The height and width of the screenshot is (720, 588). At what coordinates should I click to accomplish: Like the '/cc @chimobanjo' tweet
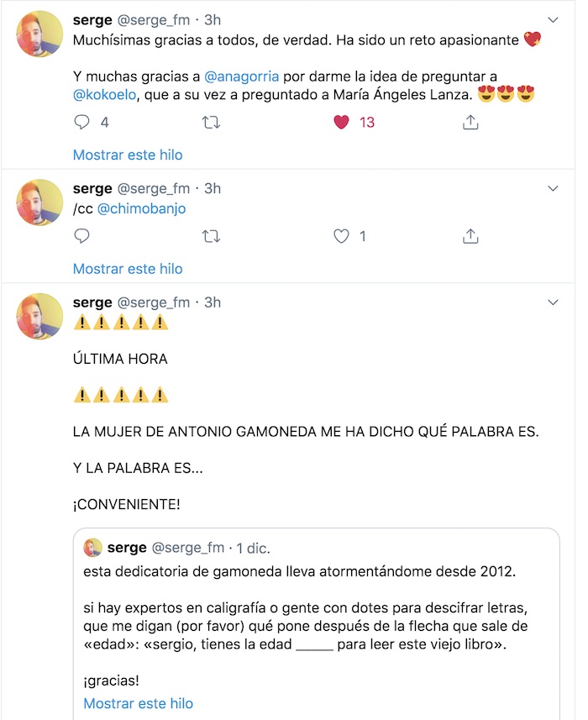341,237
